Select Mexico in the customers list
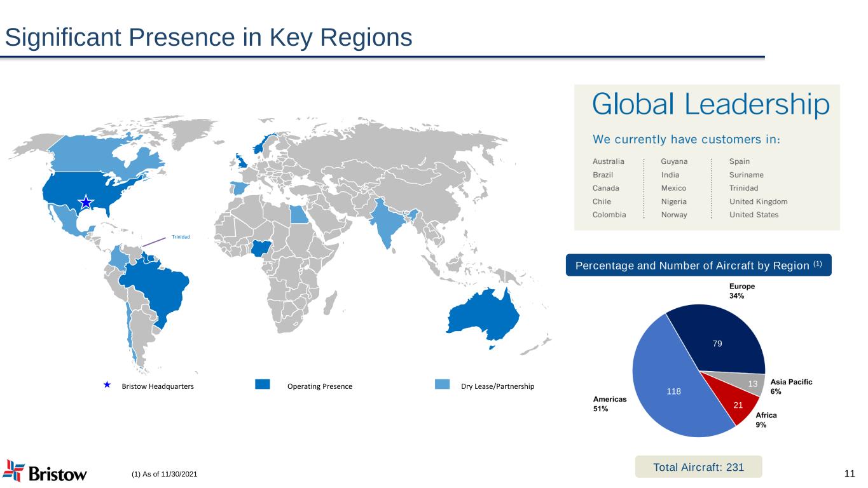 click(674, 188)
